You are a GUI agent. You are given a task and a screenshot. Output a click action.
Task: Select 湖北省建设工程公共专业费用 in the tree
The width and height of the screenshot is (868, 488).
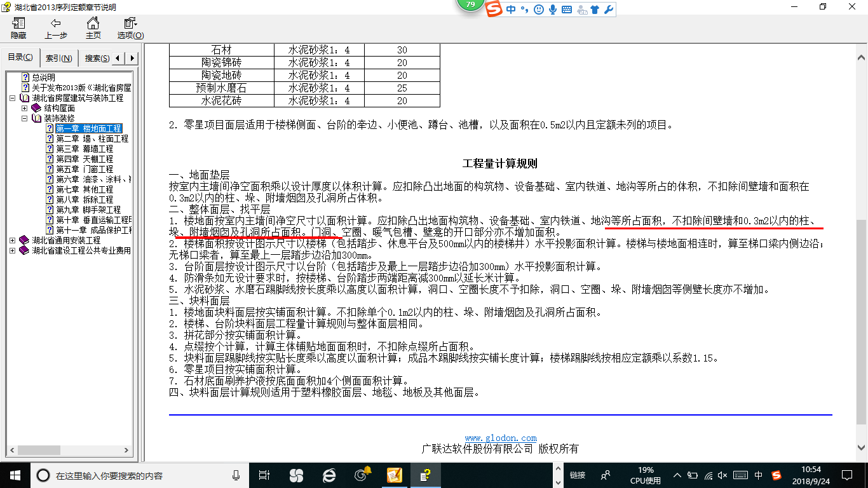(x=81, y=250)
